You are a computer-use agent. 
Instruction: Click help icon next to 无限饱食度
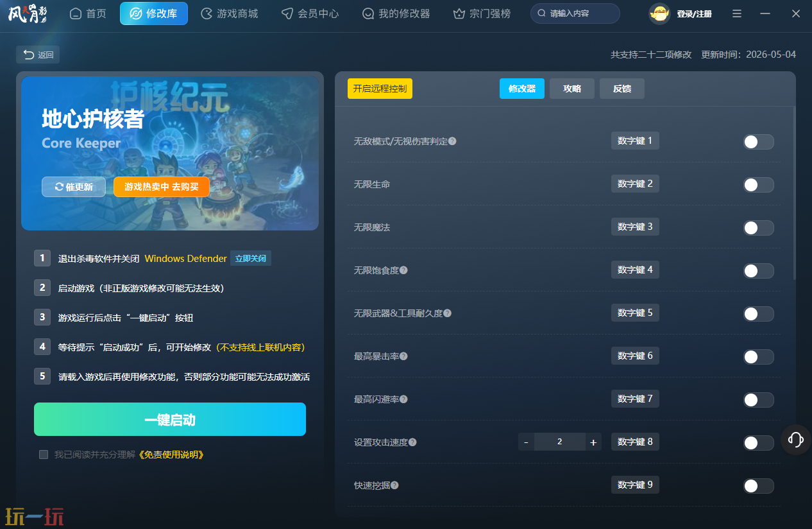coord(403,270)
